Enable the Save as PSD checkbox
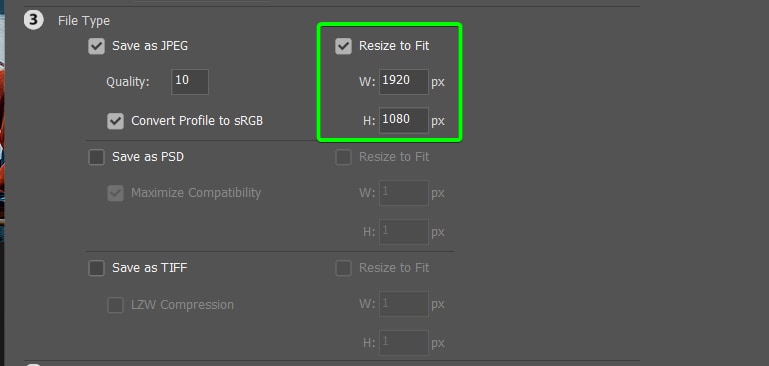Viewport: 769px width, 366px height. pos(96,157)
